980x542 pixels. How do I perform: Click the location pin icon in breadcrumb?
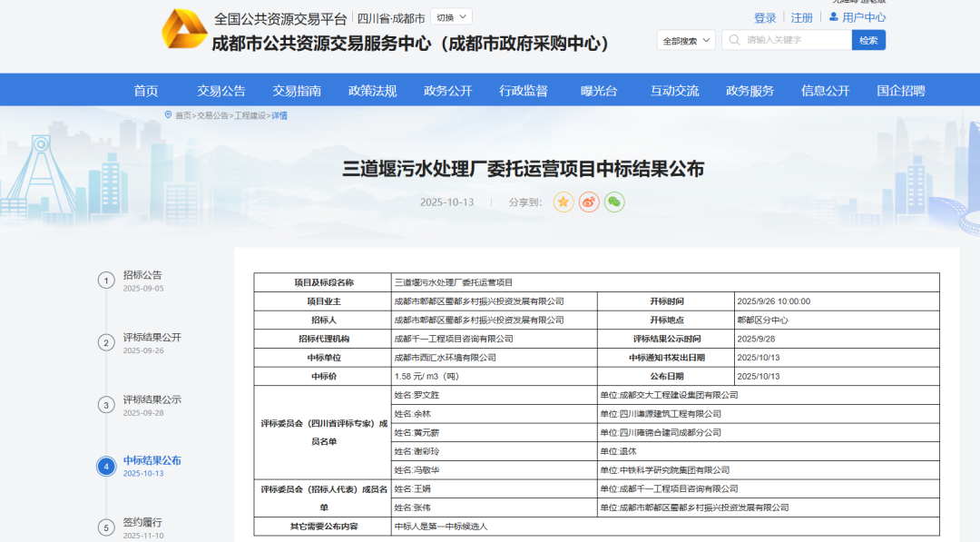pyautogui.click(x=168, y=115)
